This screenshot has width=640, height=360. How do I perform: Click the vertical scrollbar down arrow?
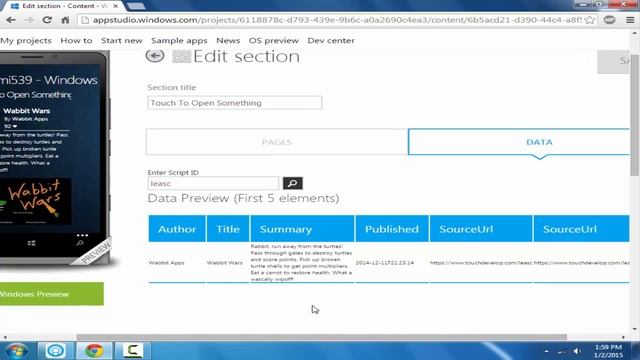(x=634, y=329)
